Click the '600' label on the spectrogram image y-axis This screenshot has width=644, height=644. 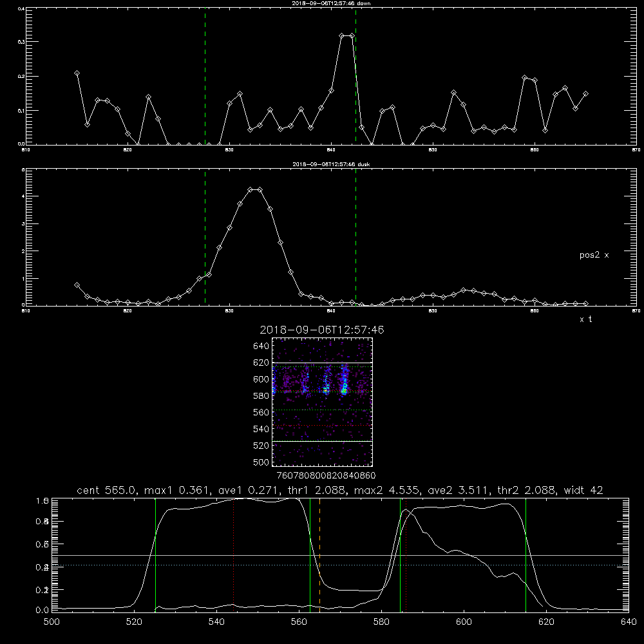[x=261, y=379]
